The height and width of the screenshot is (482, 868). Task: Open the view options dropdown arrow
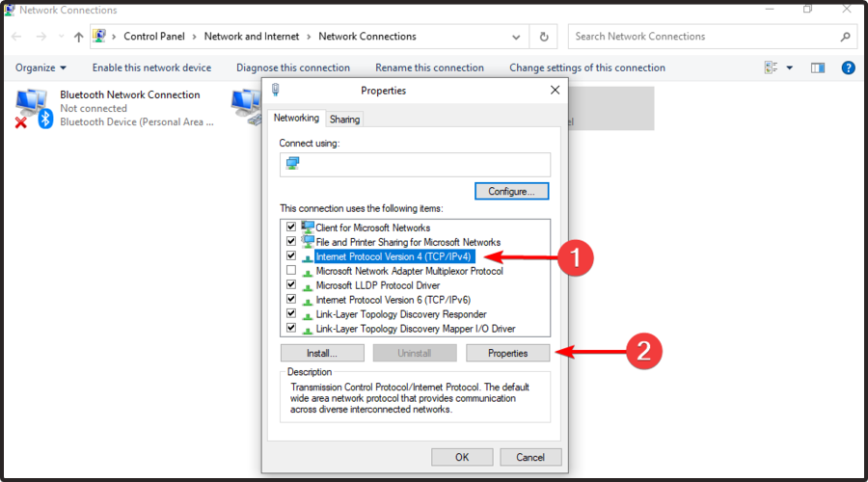pyautogui.click(x=789, y=67)
